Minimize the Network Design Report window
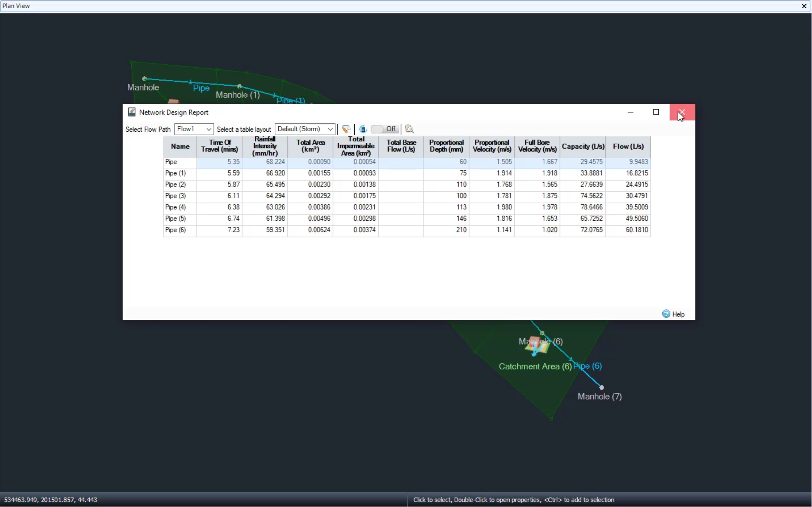 coord(631,112)
